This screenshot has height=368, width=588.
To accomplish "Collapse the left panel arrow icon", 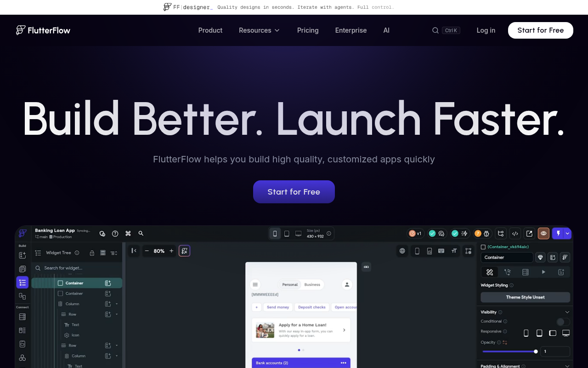I will [x=134, y=251].
